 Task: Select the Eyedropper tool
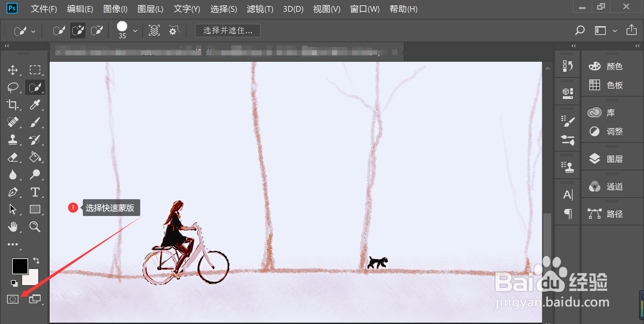pos(35,105)
